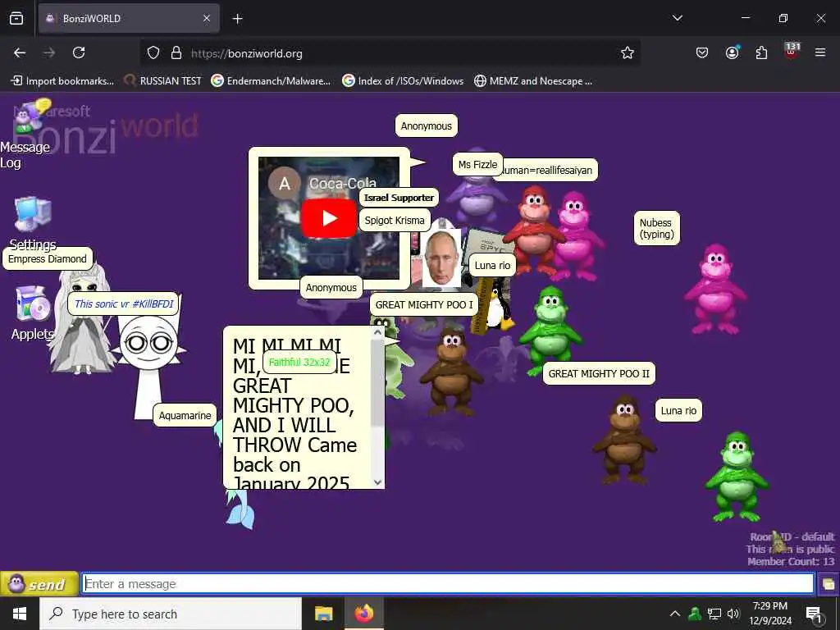Select the BonziWORLD tab
The image size is (840, 630).
pyautogui.click(x=129, y=19)
